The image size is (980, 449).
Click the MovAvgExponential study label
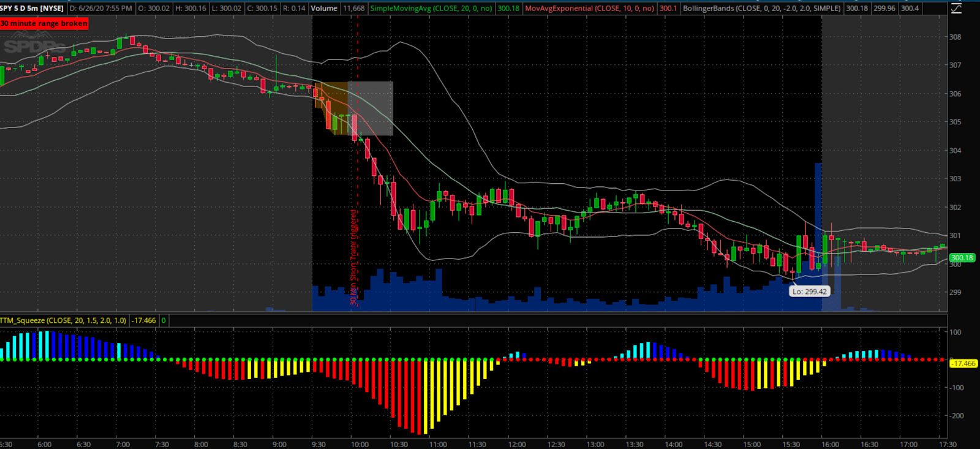590,9
